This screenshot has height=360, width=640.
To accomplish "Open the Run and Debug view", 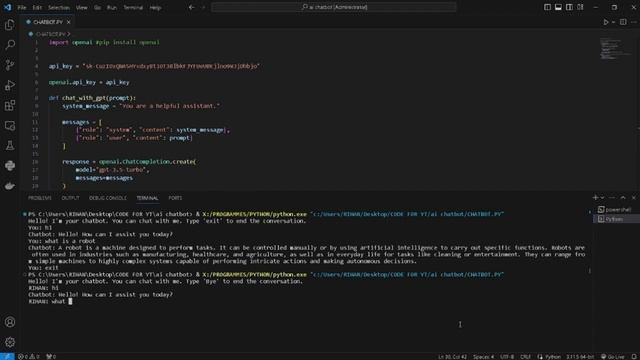I will tap(10, 85).
